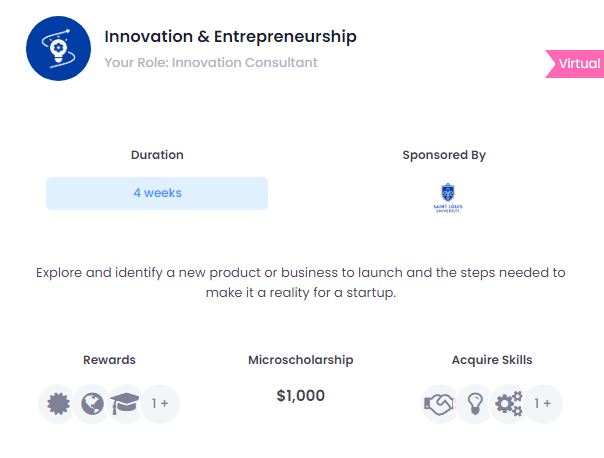Click the gears skill icon
Viewport: 604px width, 458px height.
[508, 404]
